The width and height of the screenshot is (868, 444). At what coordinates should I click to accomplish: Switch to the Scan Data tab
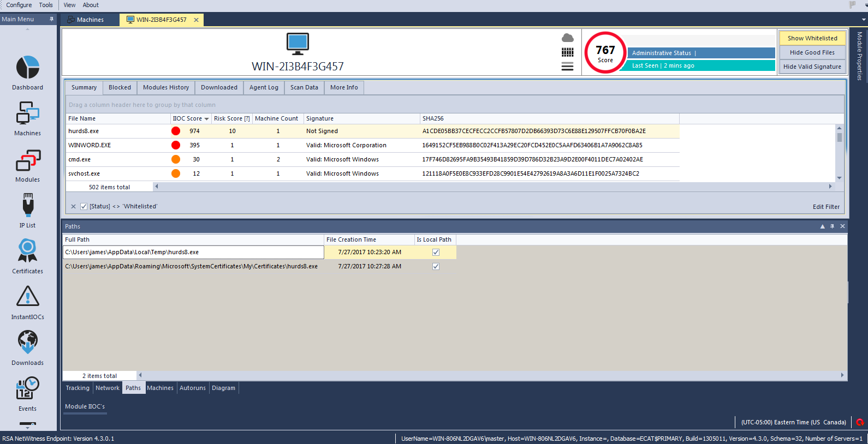point(304,88)
